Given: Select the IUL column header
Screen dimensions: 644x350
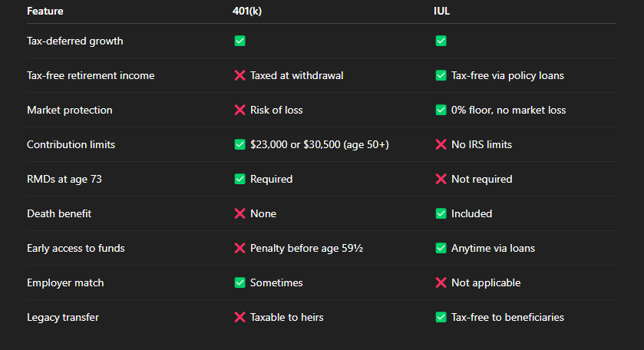Looking at the screenshot, I should click(x=441, y=11).
